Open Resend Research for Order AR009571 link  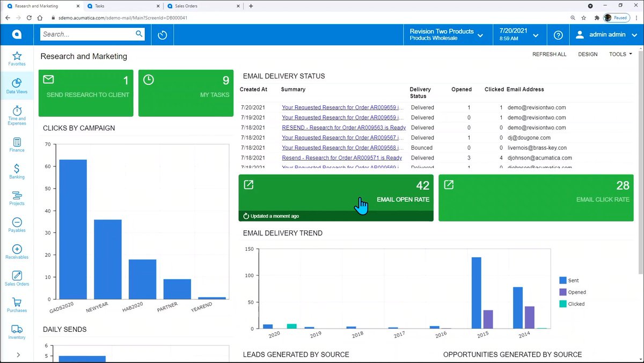(x=342, y=158)
